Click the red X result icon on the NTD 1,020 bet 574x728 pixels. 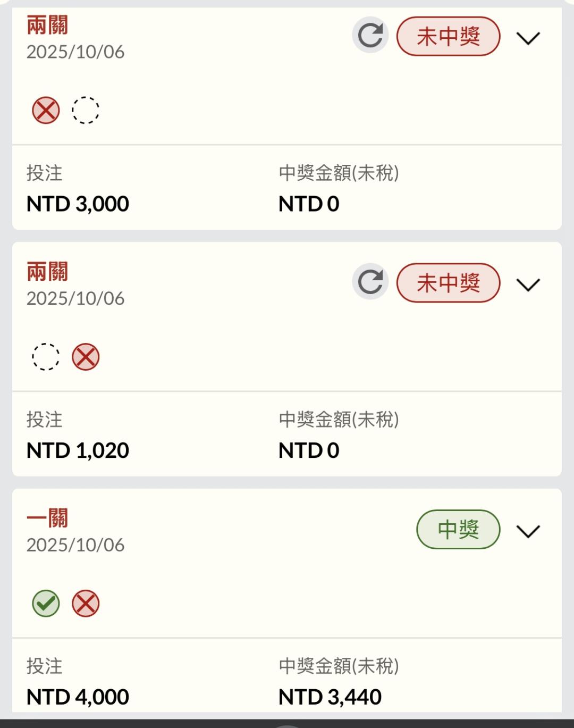point(86,357)
